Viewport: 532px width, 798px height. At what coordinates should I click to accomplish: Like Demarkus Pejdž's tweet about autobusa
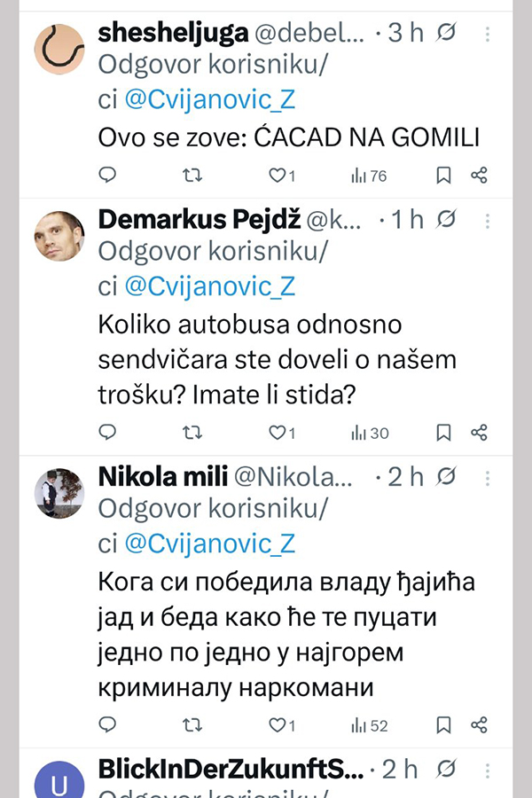click(x=277, y=432)
